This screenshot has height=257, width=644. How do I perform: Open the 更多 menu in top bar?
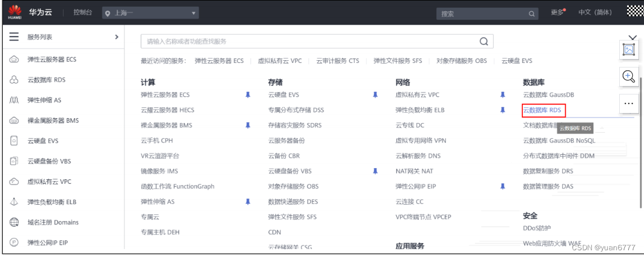point(558,12)
